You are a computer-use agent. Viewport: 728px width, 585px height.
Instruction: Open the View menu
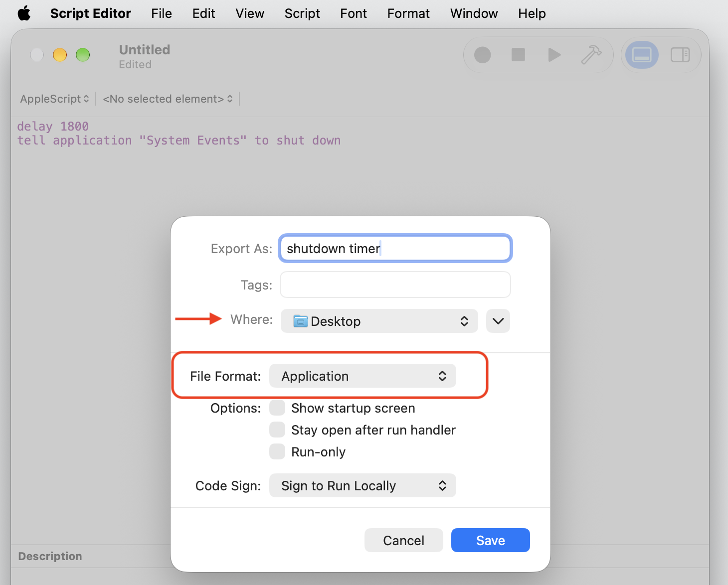point(250,13)
